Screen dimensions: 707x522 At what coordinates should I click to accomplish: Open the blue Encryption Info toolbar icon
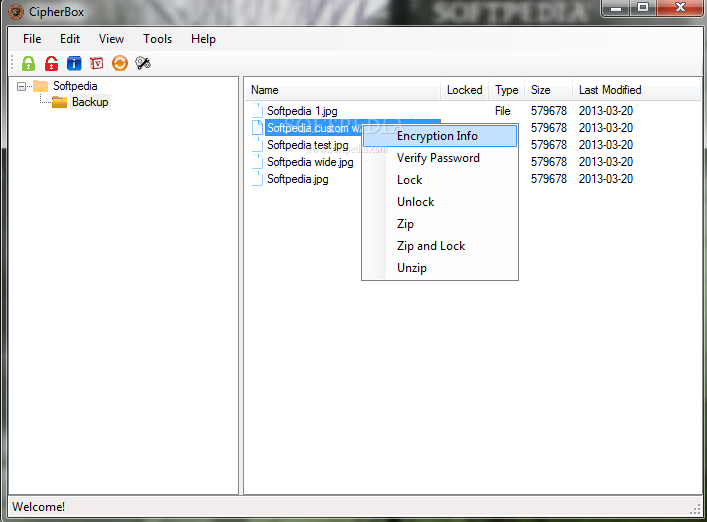coord(74,64)
